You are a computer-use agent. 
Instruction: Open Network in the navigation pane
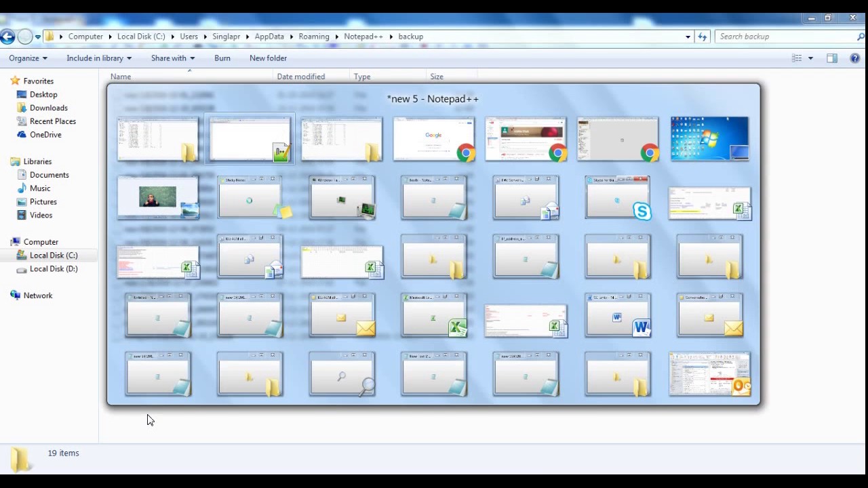(37, 296)
